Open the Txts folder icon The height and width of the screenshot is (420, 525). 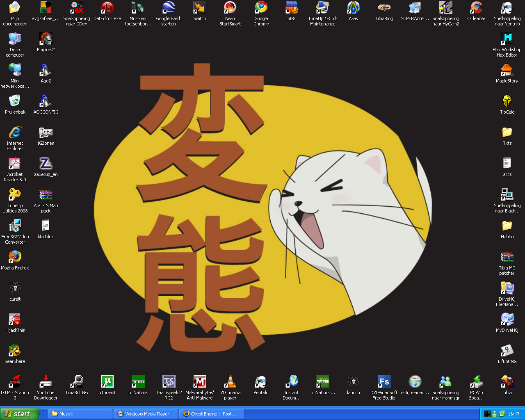pyautogui.click(x=507, y=132)
